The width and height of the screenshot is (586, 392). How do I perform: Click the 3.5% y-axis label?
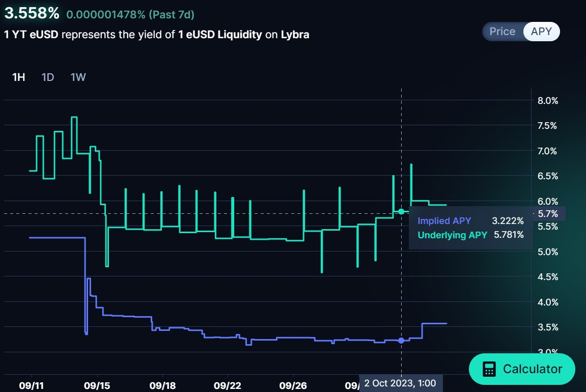(548, 327)
